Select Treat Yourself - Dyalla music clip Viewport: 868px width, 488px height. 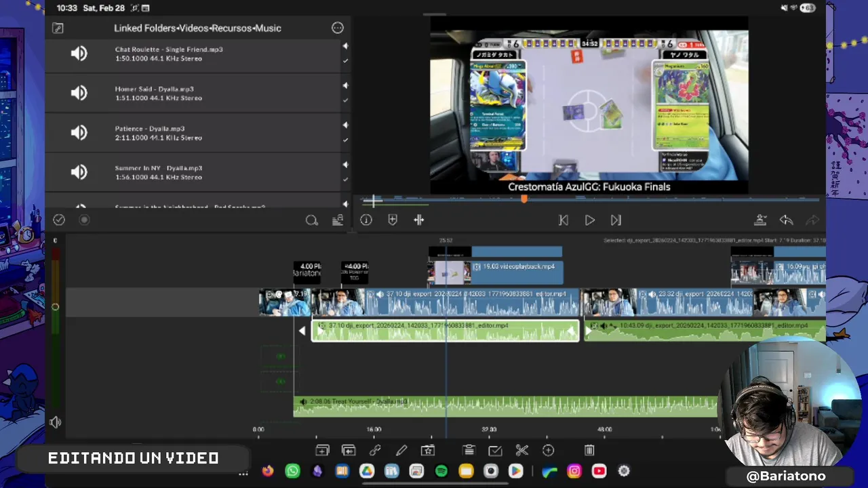505,406
